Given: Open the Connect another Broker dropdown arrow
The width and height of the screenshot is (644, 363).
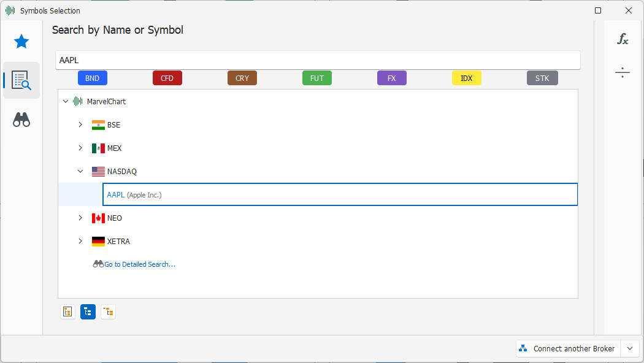Looking at the screenshot, I should [x=630, y=348].
